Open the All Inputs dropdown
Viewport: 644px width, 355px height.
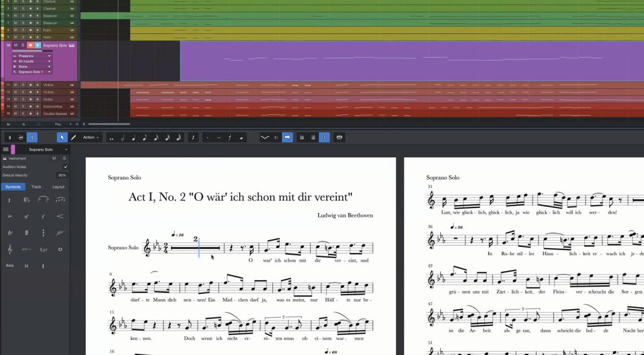point(31,61)
